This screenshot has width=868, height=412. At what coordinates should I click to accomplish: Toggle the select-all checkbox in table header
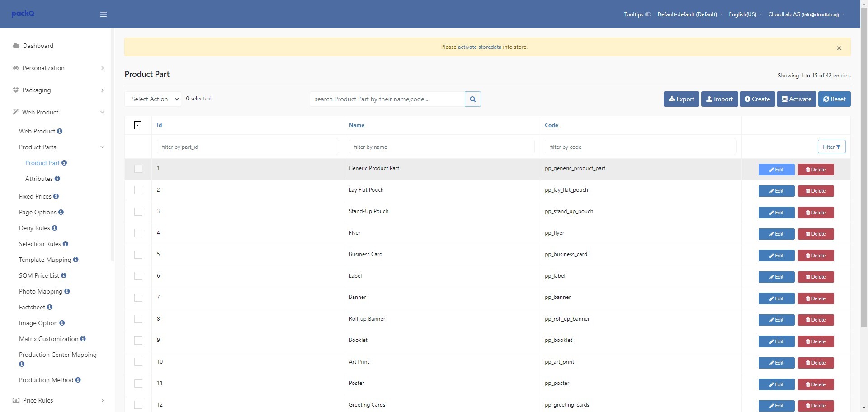138,125
